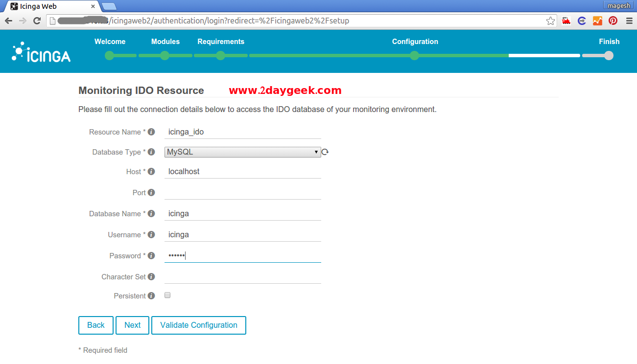Image resolution: width=637 pixels, height=364 pixels.
Task: Reload the page with browser refresh
Action: [37, 21]
